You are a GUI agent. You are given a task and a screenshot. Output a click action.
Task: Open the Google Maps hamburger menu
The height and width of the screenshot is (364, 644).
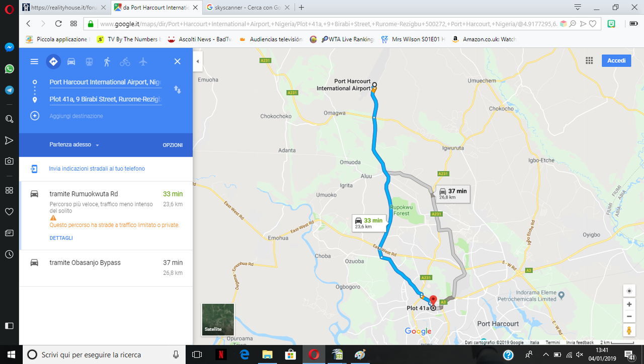pyautogui.click(x=34, y=61)
